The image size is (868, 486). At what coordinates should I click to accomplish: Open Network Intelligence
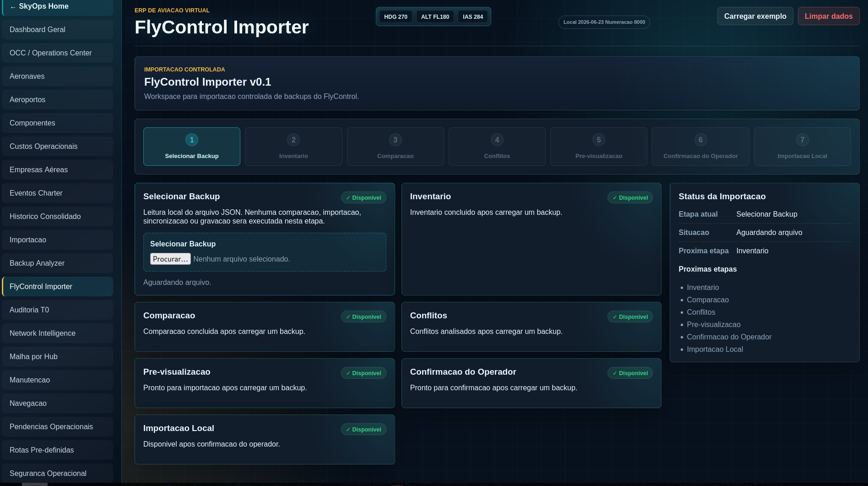(x=58, y=333)
